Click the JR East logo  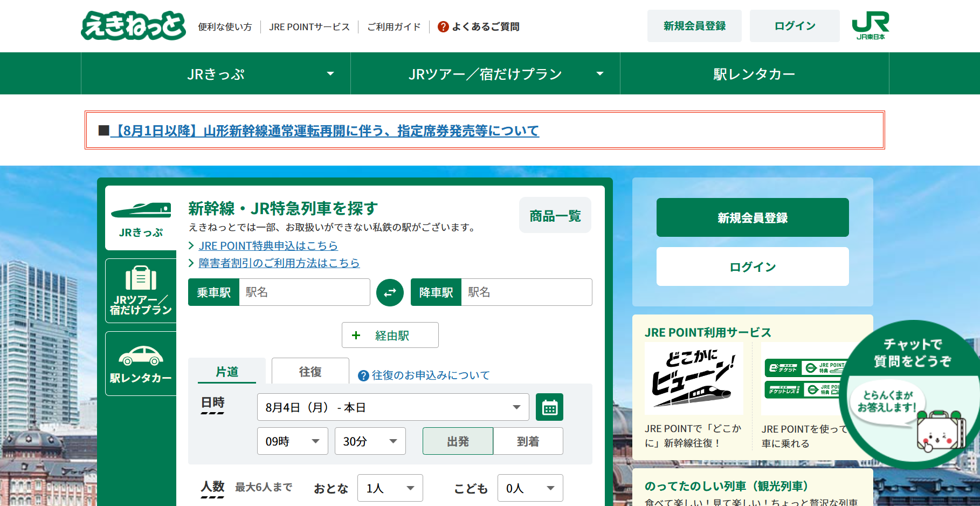pos(870,26)
